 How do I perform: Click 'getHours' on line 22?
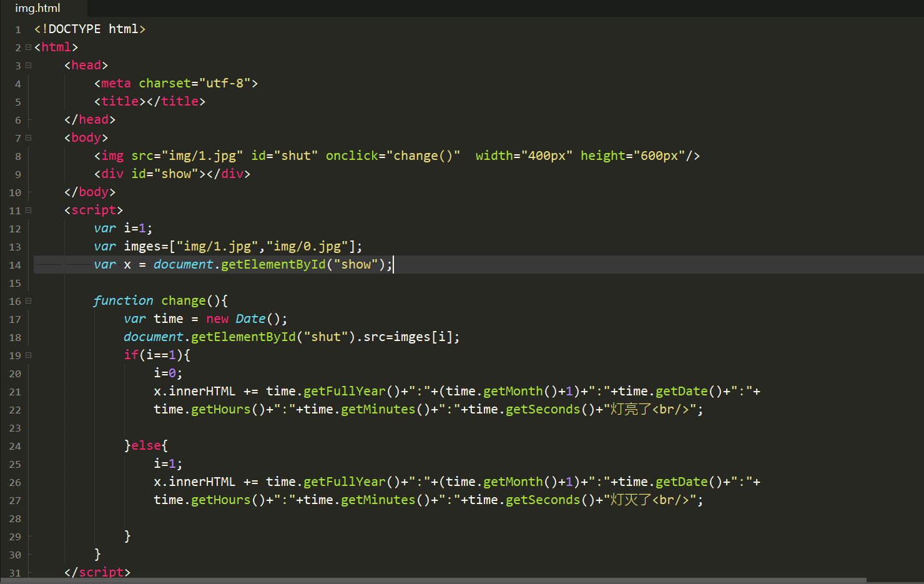click(x=221, y=409)
